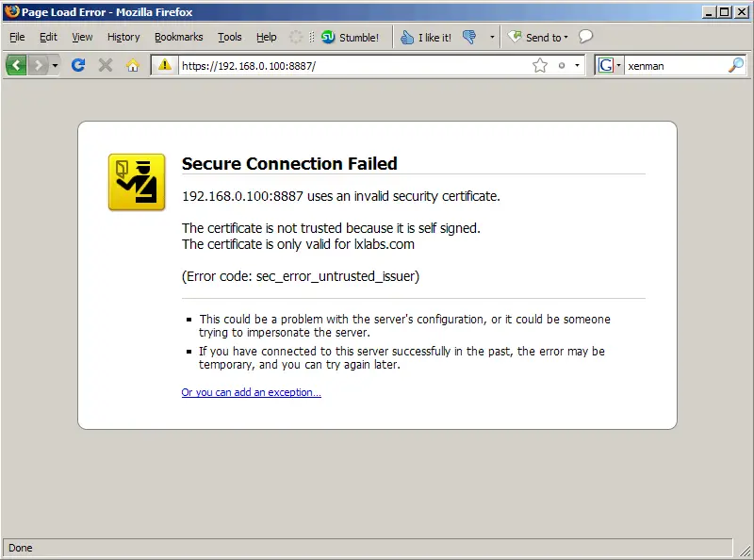Bookmark this page with the star icon

click(540, 65)
